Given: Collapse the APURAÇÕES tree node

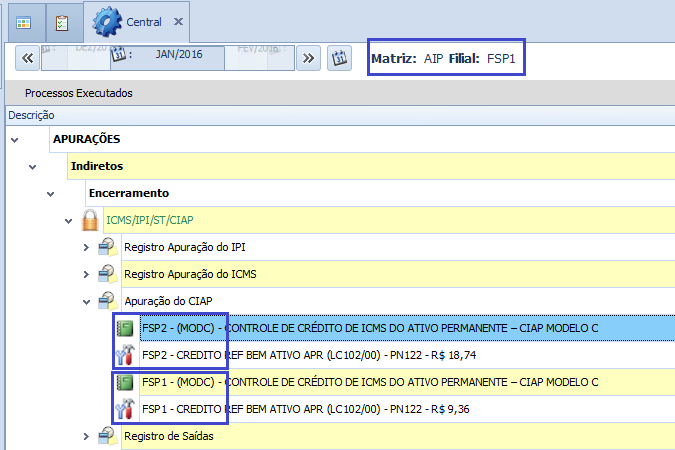Looking at the screenshot, I should click(x=15, y=139).
